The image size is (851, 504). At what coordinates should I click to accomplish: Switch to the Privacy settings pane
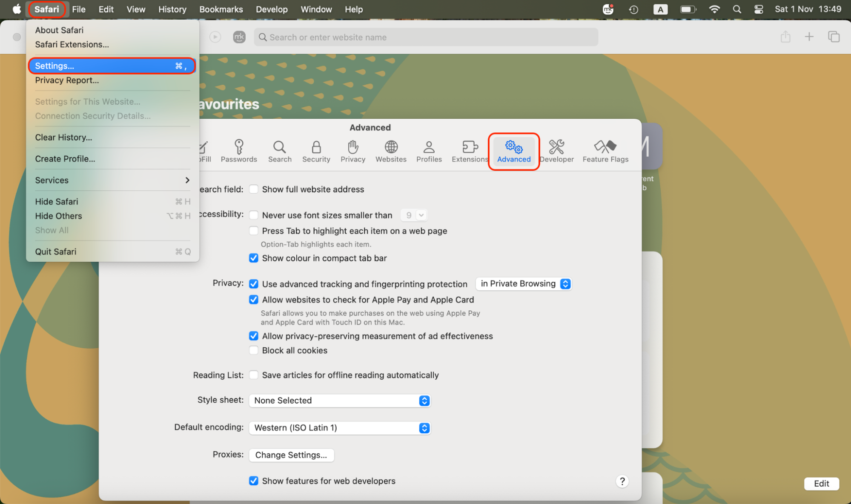[352, 151]
